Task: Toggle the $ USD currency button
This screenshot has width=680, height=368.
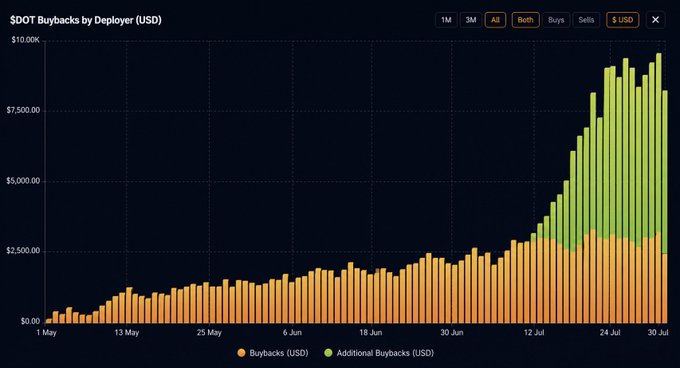Action: (x=622, y=20)
